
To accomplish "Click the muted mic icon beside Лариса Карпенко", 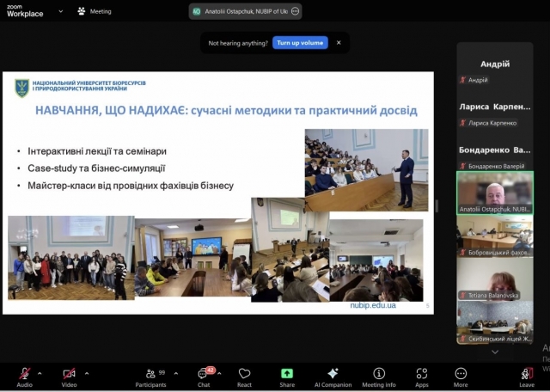I will click(462, 123).
